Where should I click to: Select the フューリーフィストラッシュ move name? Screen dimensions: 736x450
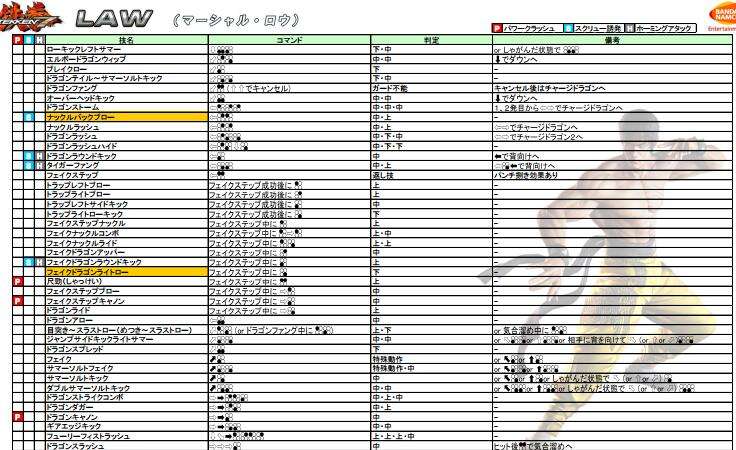(x=88, y=436)
